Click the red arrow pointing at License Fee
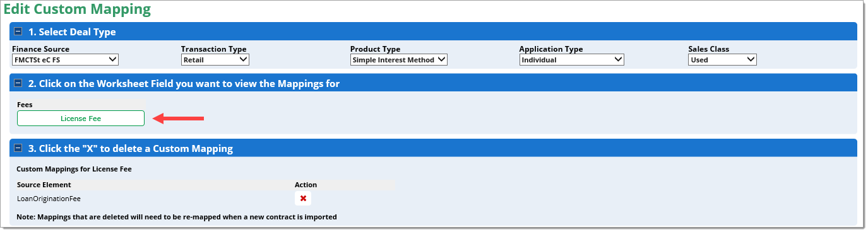The height and width of the screenshot is (232, 868). point(179,118)
